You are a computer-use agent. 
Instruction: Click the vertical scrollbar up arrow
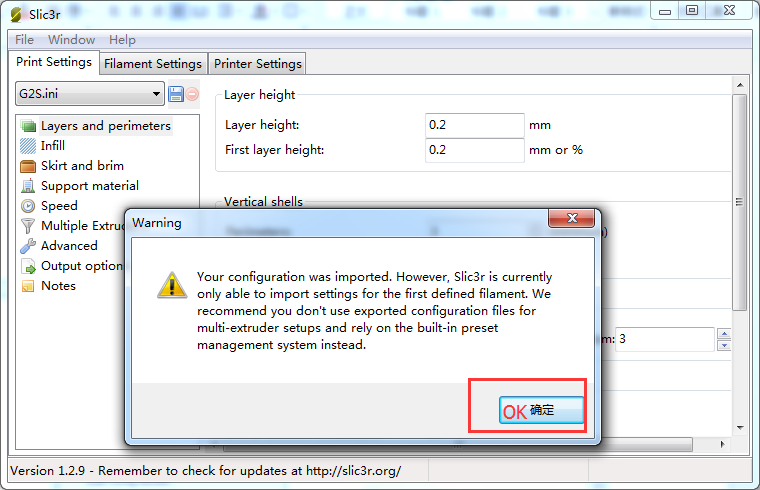coord(740,85)
